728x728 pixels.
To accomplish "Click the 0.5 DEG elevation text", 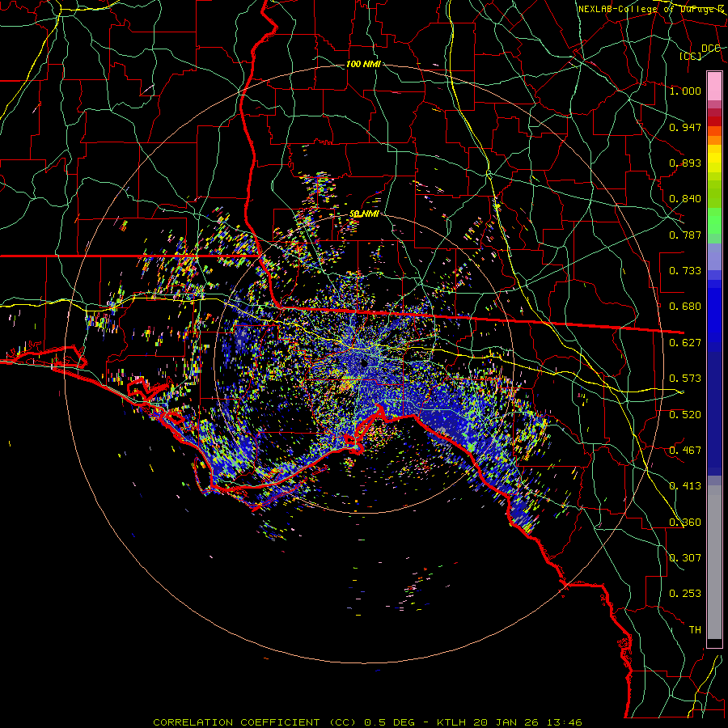I will point(390,722).
